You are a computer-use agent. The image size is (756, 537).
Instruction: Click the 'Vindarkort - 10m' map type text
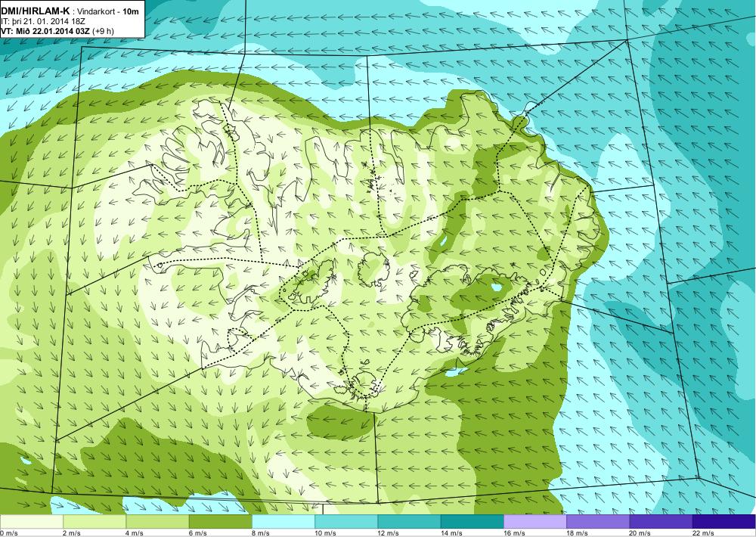tap(108, 11)
